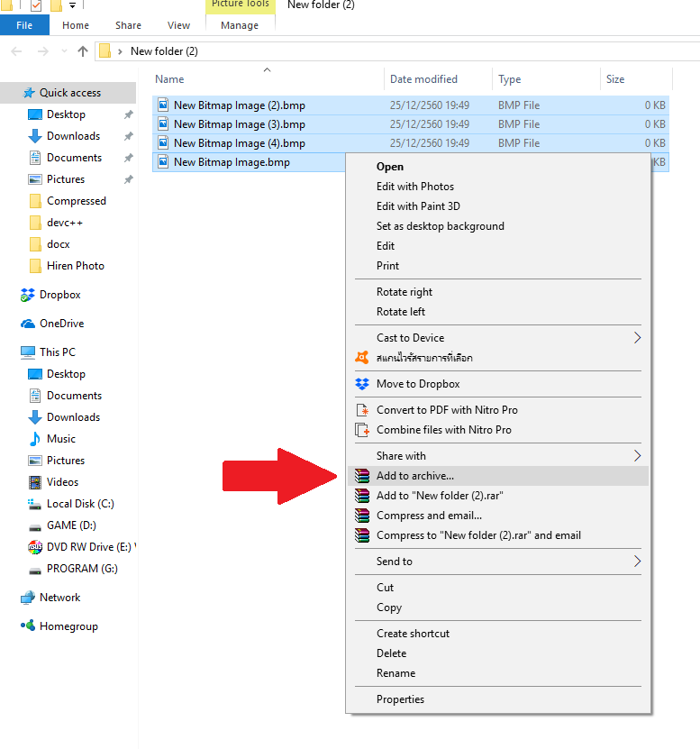Switch to the View ribbon tab
The image size is (700, 749).
coord(178,25)
